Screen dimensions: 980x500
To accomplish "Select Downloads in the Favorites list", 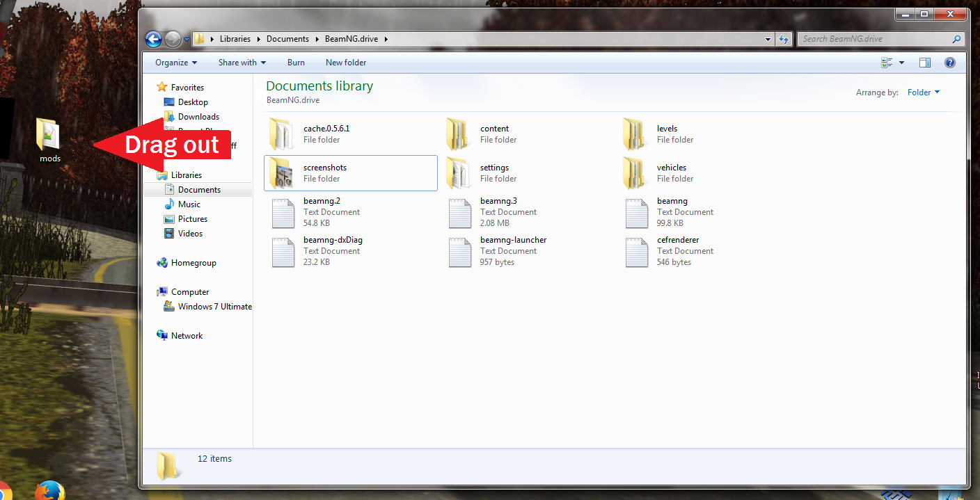I will [198, 117].
